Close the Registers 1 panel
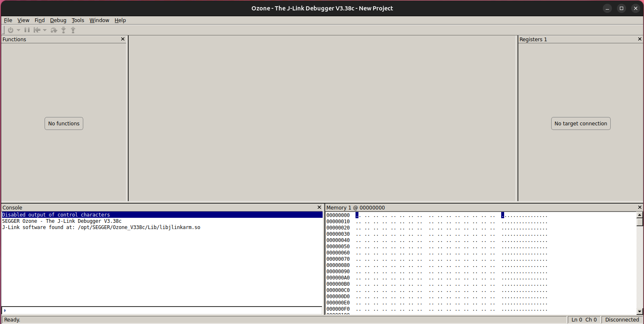Image resolution: width=644 pixels, height=324 pixels. pyautogui.click(x=640, y=39)
